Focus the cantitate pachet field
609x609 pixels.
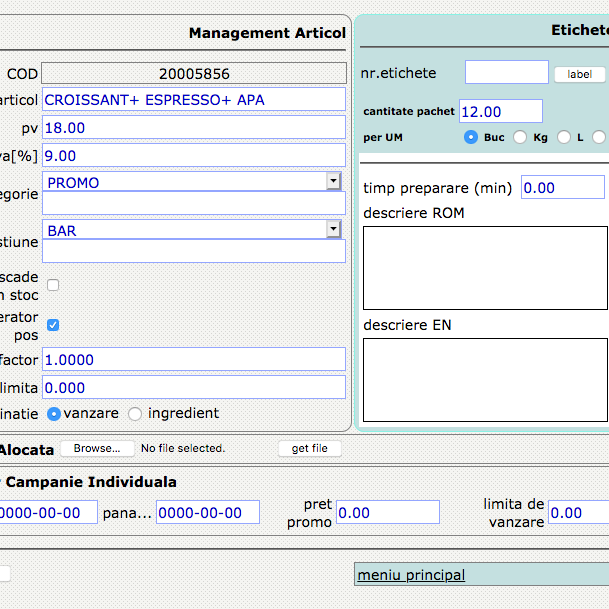pos(500,112)
